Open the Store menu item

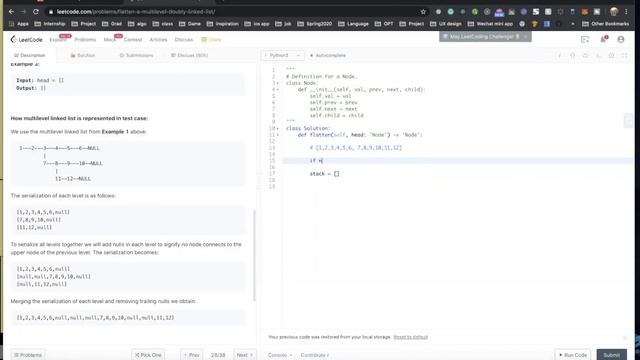coord(211,40)
